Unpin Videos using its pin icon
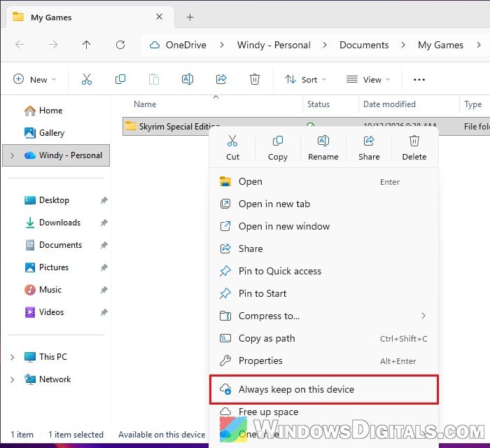The width and height of the screenshot is (490, 448). (104, 312)
